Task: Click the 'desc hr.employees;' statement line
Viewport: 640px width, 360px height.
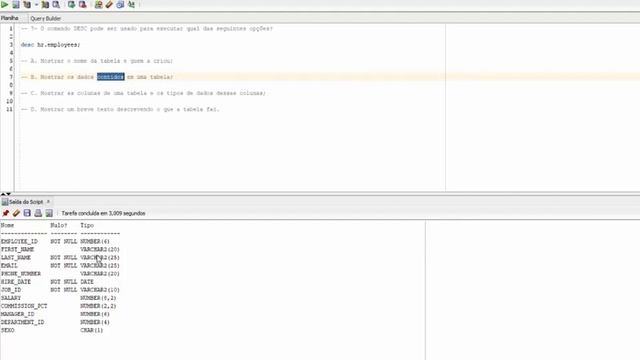Action: (x=50, y=45)
